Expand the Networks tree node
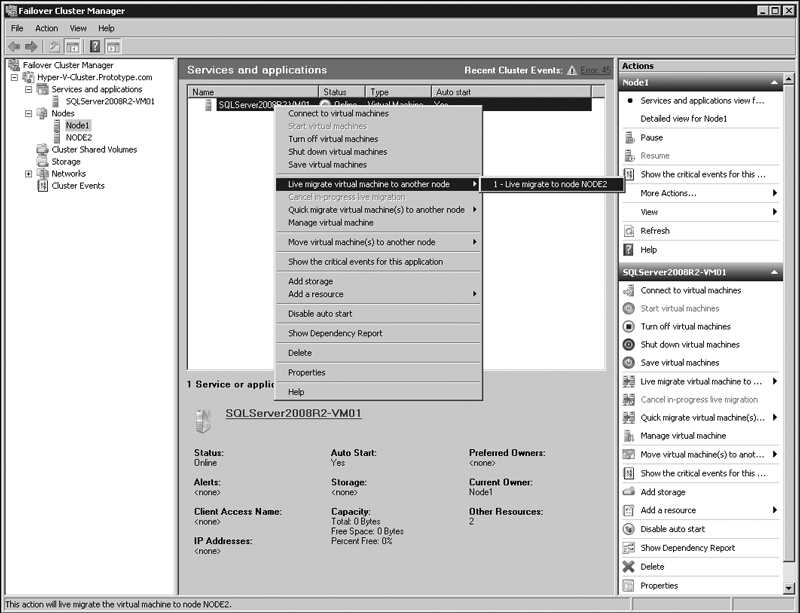800x613 pixels. tap(29, 174)
